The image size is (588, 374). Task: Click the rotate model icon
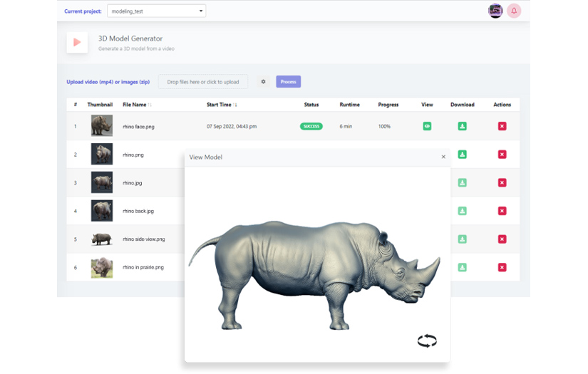coord(427,341)
